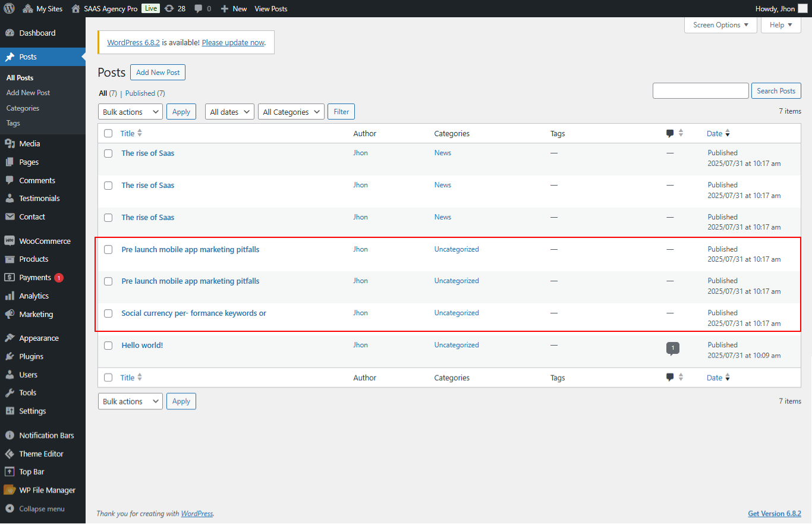Click the Analytics bar chart icon
Screen dimensions: 812x524
click(10, 296)
